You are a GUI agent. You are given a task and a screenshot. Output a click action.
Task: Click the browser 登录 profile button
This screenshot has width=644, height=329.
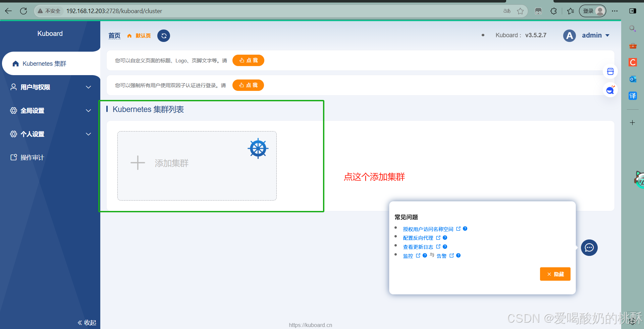pyautogui.click(x=593, y=11)
